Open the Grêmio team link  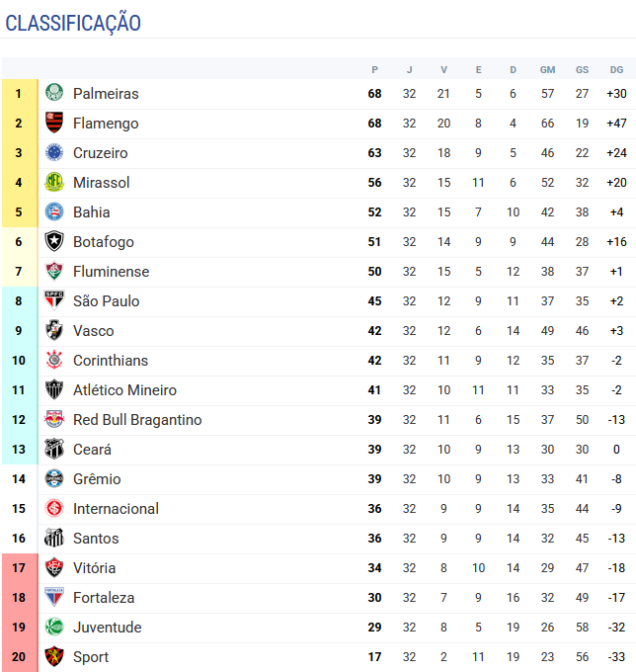pyautogui.click(x=97, y=479)
